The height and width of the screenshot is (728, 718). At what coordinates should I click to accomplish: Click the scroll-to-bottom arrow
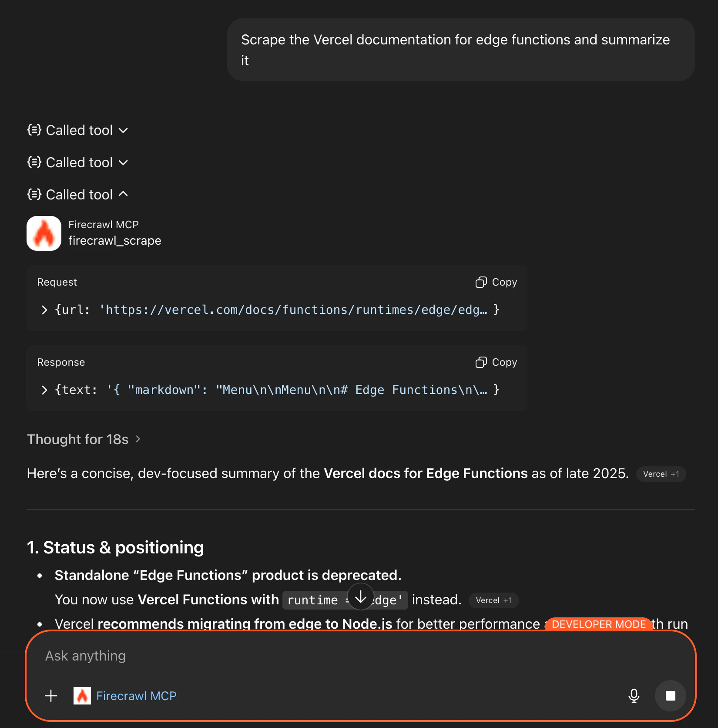point(360,597)
